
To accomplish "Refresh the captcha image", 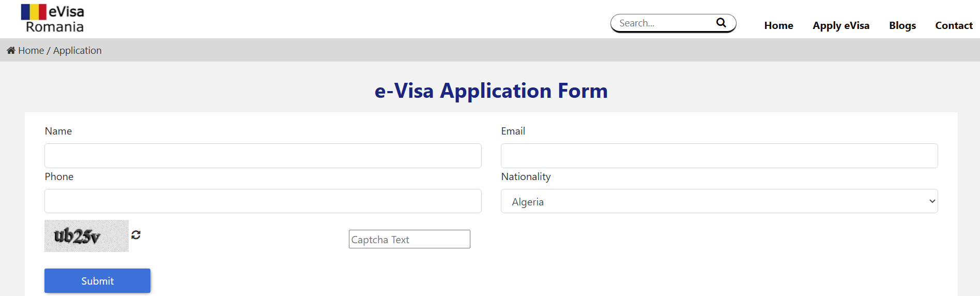I will pyautogui.click(x=136, y=235).
